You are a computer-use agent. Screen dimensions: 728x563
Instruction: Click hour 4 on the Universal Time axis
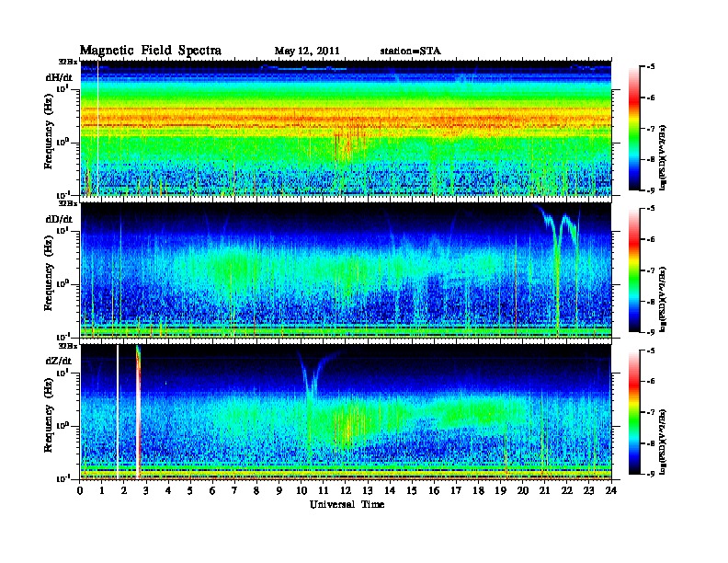168,491
